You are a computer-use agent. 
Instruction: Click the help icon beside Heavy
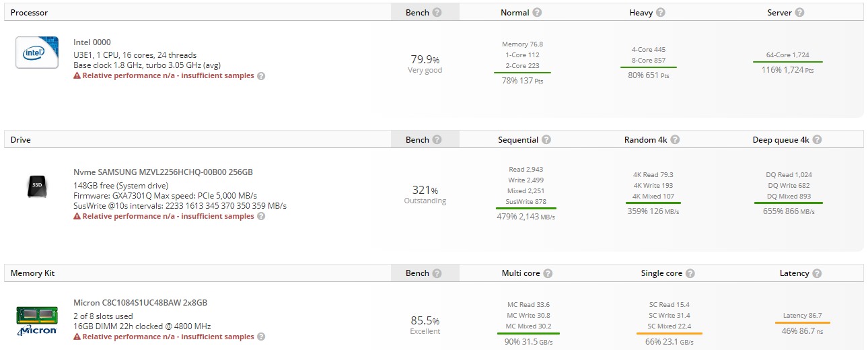click(661, 12)
